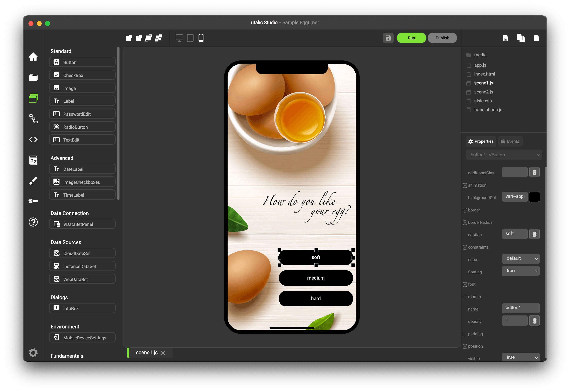Expand the border property group
The image size is (570, 392).
click(465, 210)
